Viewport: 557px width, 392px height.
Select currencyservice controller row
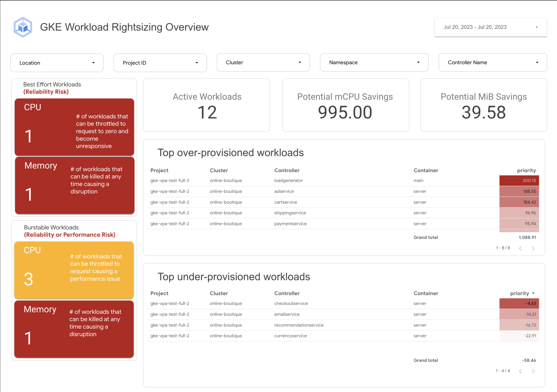(x=291, y=336)
